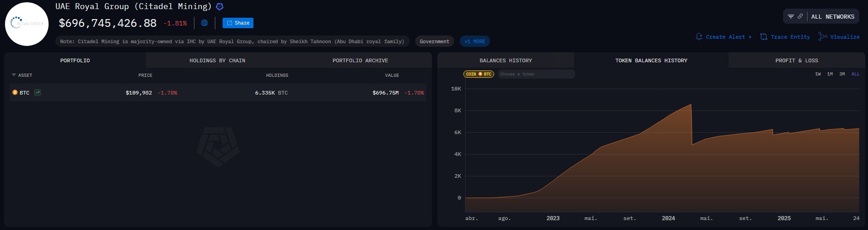Open the green chart icon beside BTC
Screen dimensions: 868x230
tap(38, 92)
